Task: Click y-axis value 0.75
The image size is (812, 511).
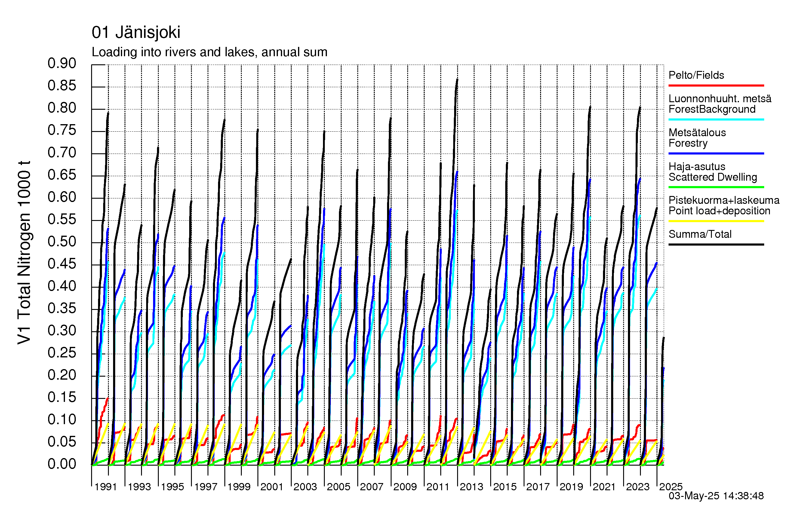Action: click(62, 130)
